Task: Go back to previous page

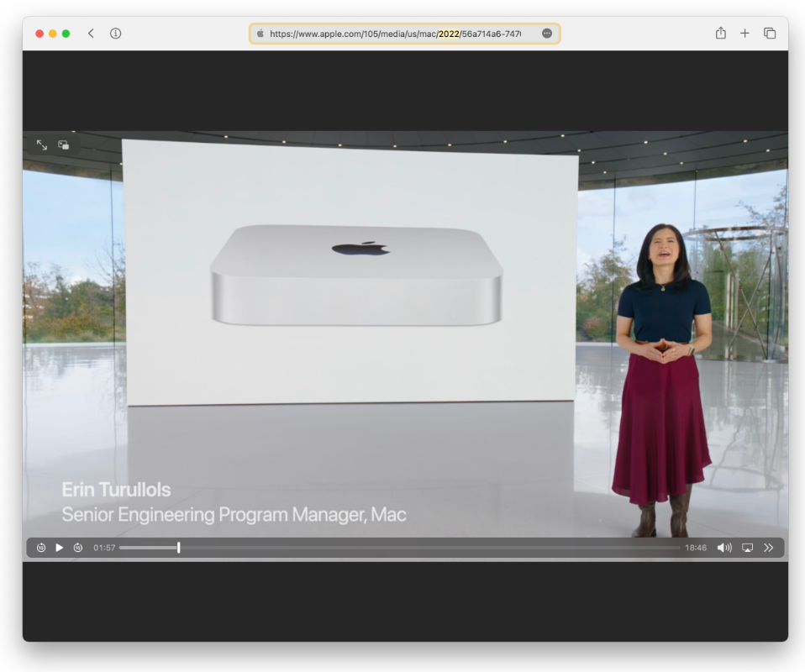Action: (91, 34)
